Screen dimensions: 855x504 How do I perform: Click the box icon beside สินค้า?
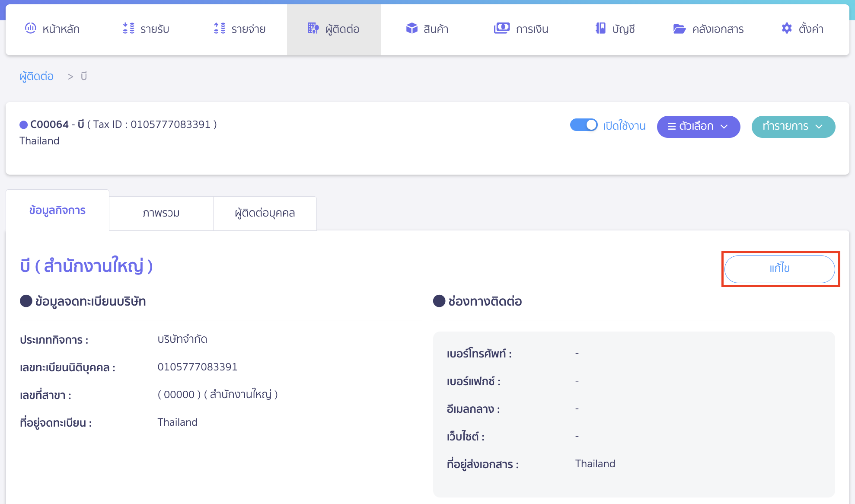412,29
